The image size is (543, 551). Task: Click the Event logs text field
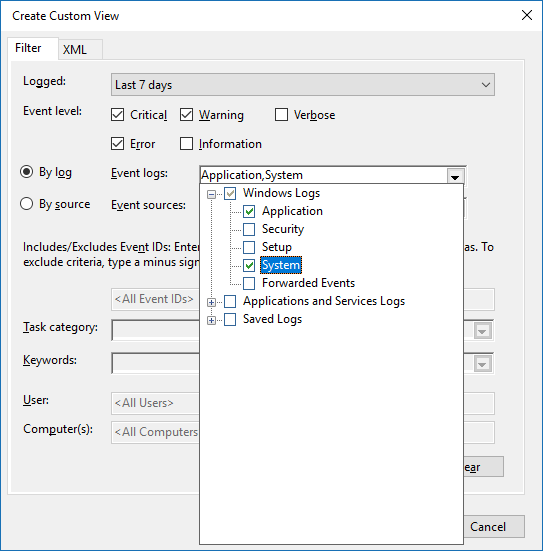[323, 175]
